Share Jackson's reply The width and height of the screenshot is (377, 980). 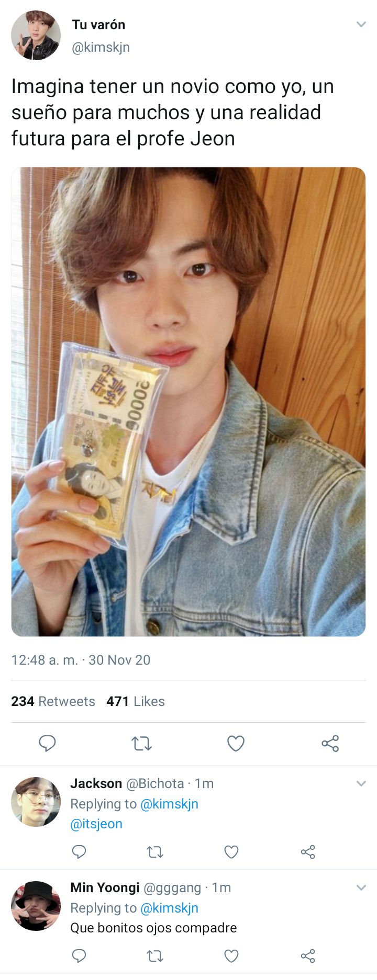[308, 852]
